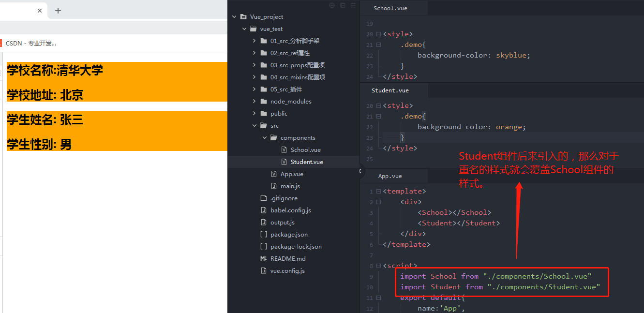Click the 学生姓名: 张三 heading in browser

point(45,119)
